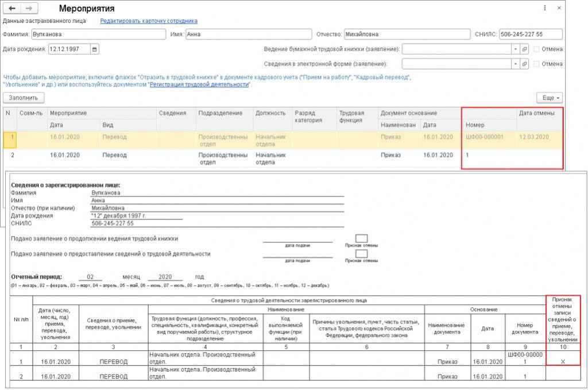Click the forward navigation arrow
This screenshot has height=390, width=588.
pyautogui.click(x=29, y=9)
